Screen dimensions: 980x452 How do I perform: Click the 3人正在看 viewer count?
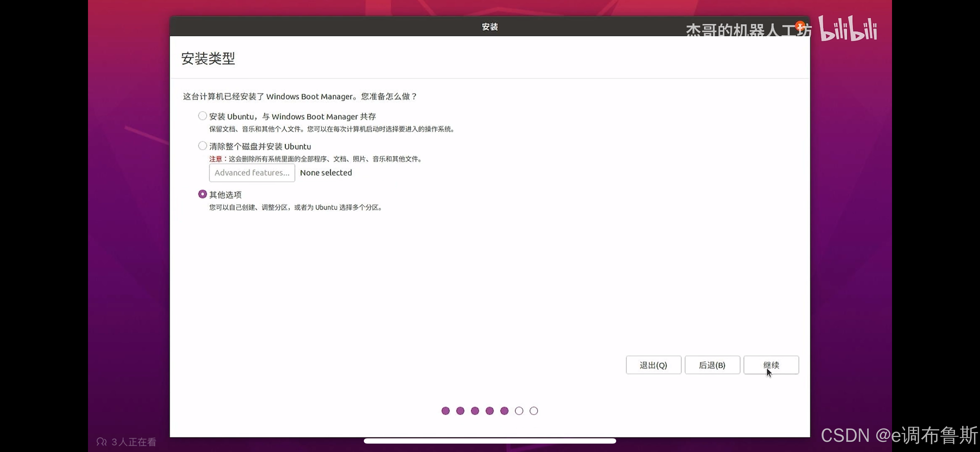pos(126,442)
